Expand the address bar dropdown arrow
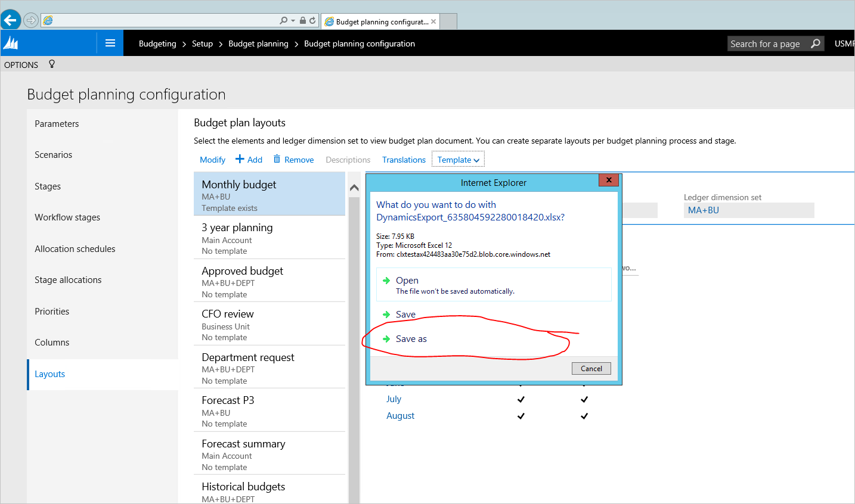855x504 pixels. pos(293,21)
